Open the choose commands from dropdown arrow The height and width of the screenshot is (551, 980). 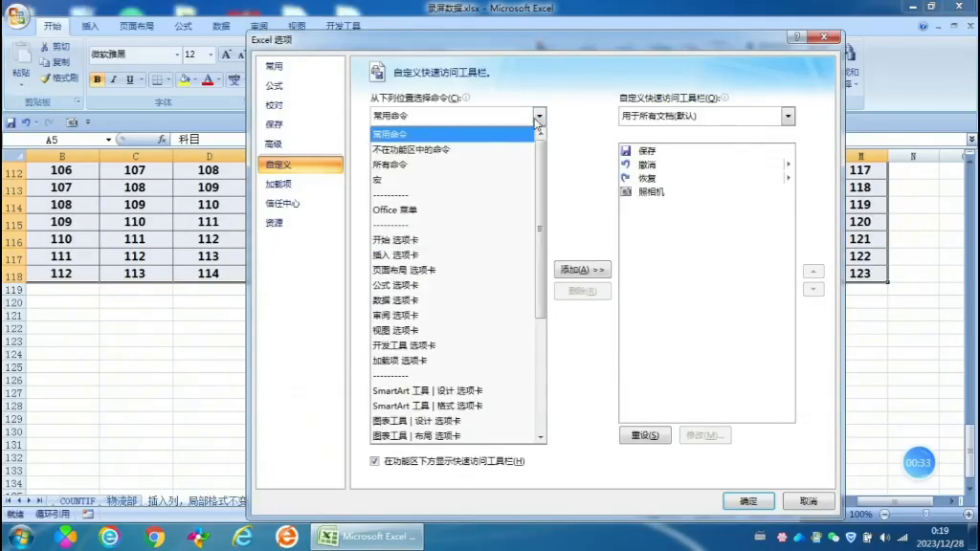click(x=540, y=116)
